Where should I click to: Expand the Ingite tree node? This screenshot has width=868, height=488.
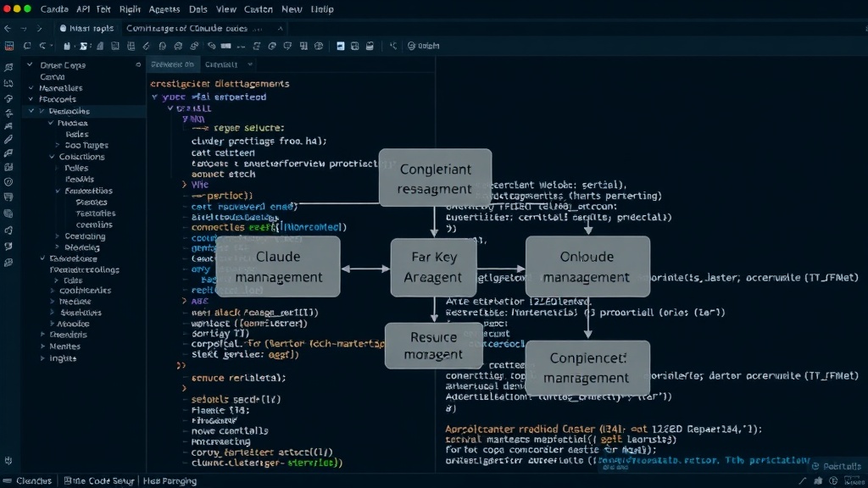42,358
